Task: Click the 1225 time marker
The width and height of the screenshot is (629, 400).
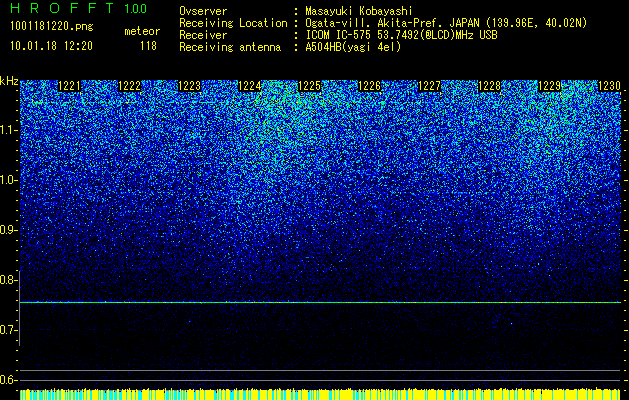Action: pos(310,86)
